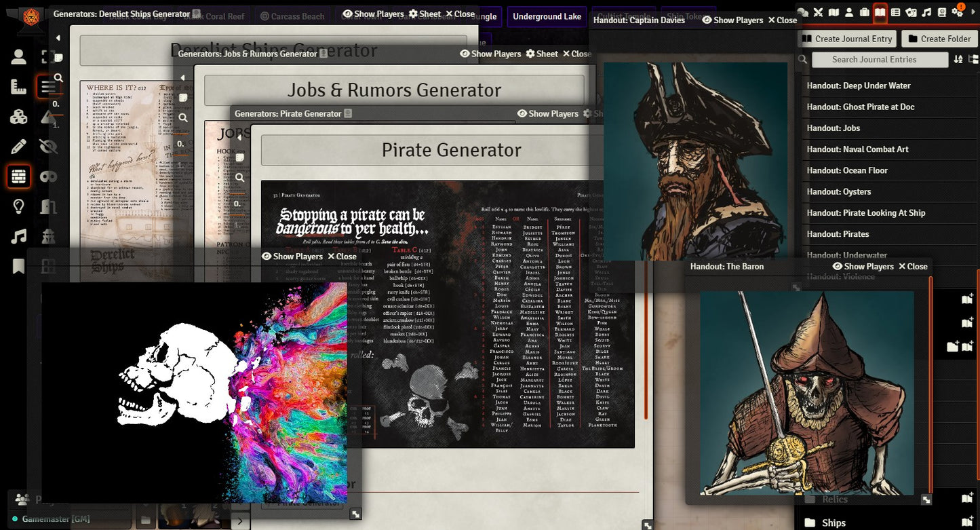This screenshot has height=530, width=980.
Task: Click the Create Folder button
Action: 939,39
